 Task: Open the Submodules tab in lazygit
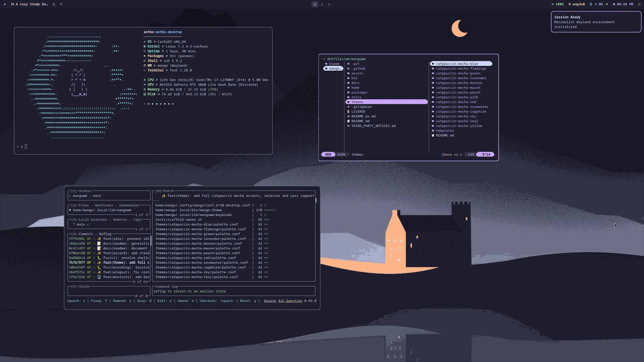tap(129, 205)
